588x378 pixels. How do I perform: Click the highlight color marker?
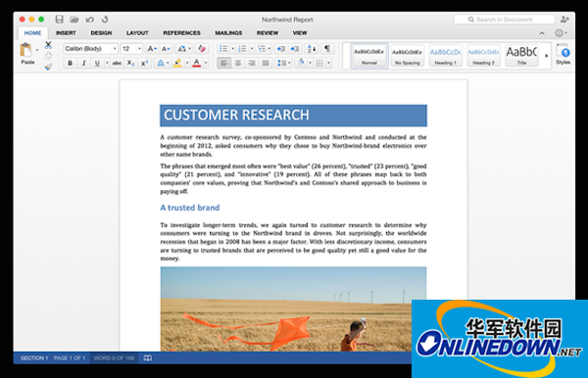[x=177, y=64]
